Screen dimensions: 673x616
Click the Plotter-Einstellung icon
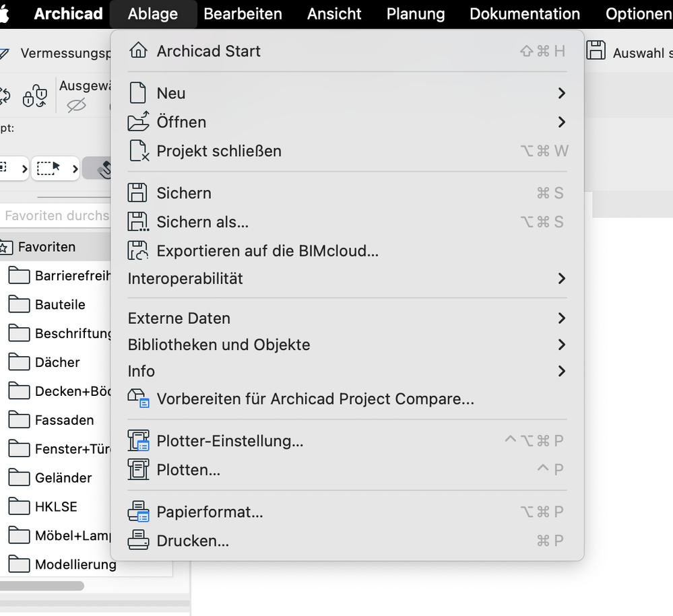(x=138, y=442)
